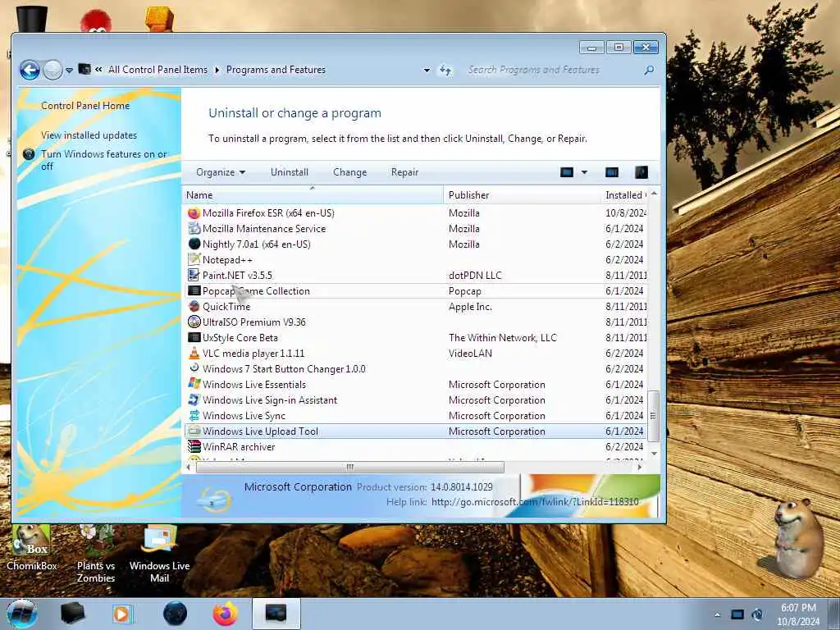The image size is (840, 630).
Task: Show hidden system tray icons
Action: [x=717, y=614]
